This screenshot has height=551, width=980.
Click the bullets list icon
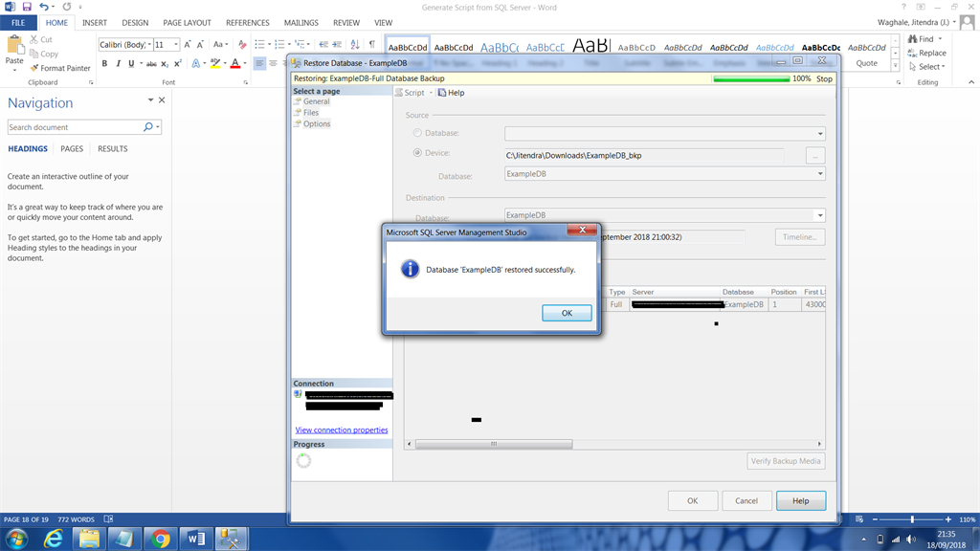pos(260,44)
